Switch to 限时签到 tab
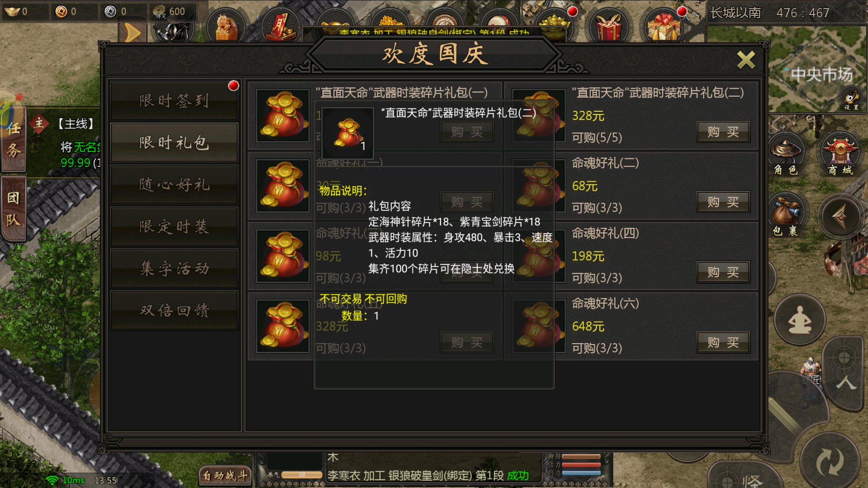The width and height of the screenshot is (868, 488). pyautogui.click(x=174, y=100)
